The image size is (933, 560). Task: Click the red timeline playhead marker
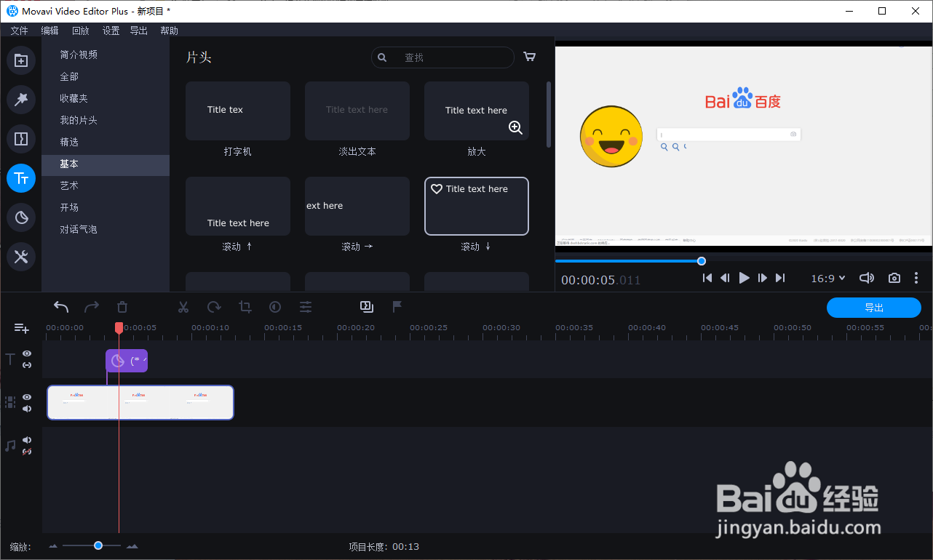tap(119, 328)
